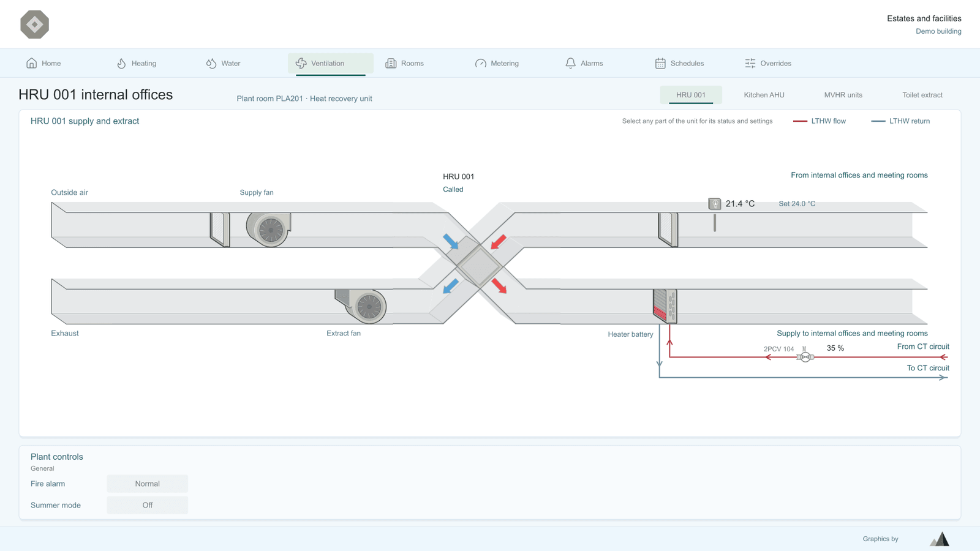The image size is (980, 551).
Task: Select the extract filter in the return duct
Action: point(668,230)
